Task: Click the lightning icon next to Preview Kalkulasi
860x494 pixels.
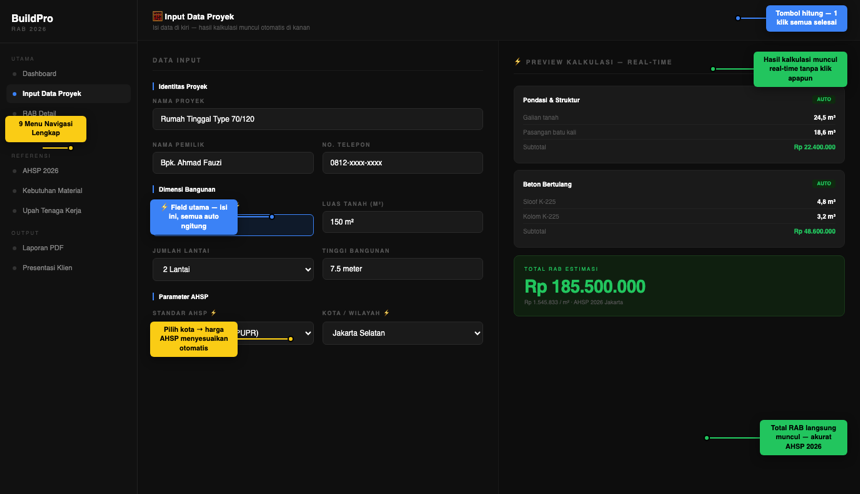Action: click(x=518, y=62)
